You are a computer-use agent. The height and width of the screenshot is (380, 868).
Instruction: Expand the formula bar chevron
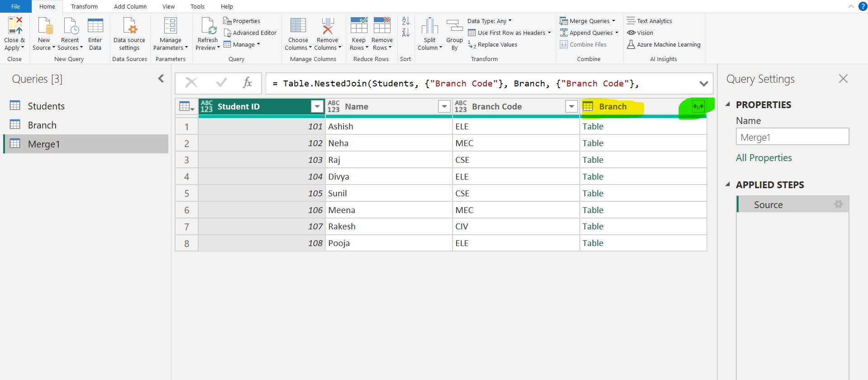(703, 84)
